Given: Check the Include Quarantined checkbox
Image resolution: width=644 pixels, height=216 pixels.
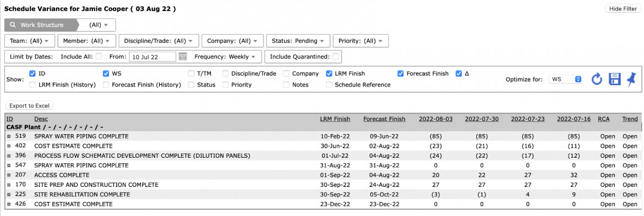Looking at the screenshot, I should [336, 56].
